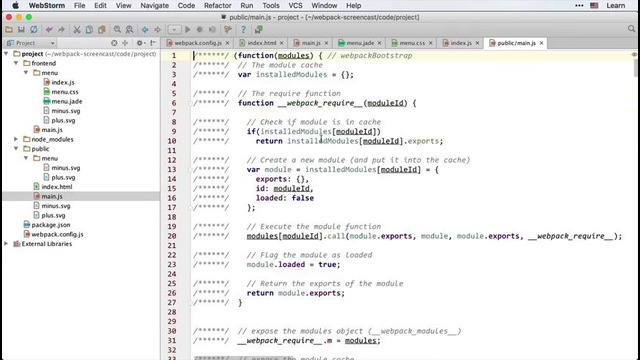Screen dimensions: 640x360
Task: Click the Settings wrench toolbar icon
Action: point(228,30)
